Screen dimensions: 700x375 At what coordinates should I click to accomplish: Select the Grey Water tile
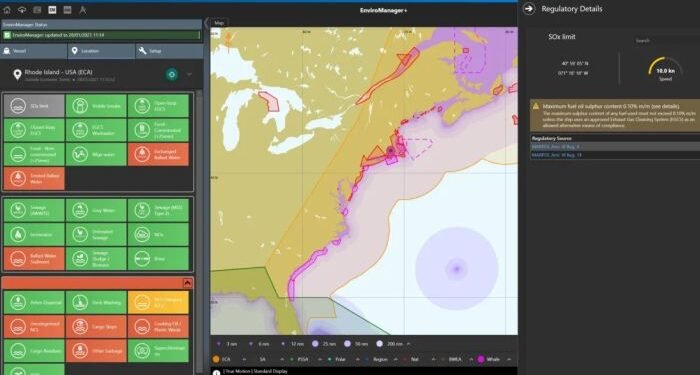tap(96, 210)
